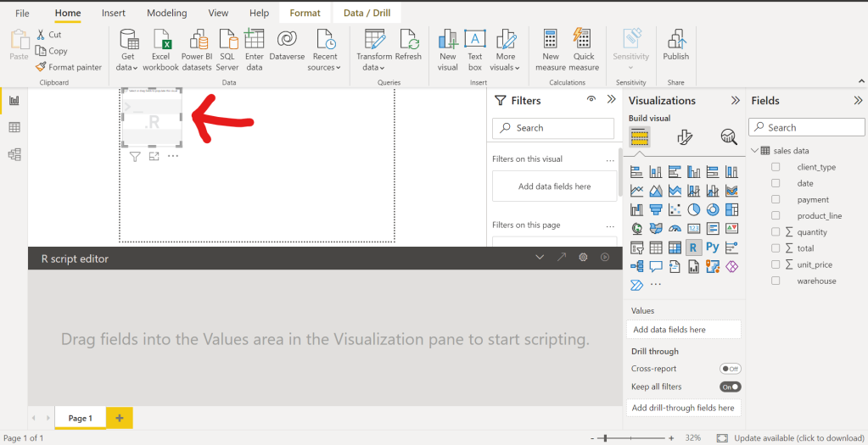
Task: Insert a Text box
Action: pyautogui.click(x=475, y=50)
